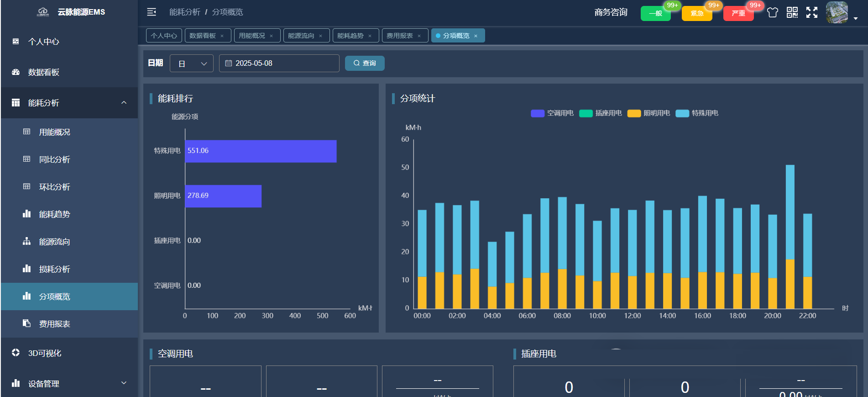This screenshot has height=397, width=868.
Task: Switch to the 能耗趋势 tab
Action: click(x=350, y=36)
